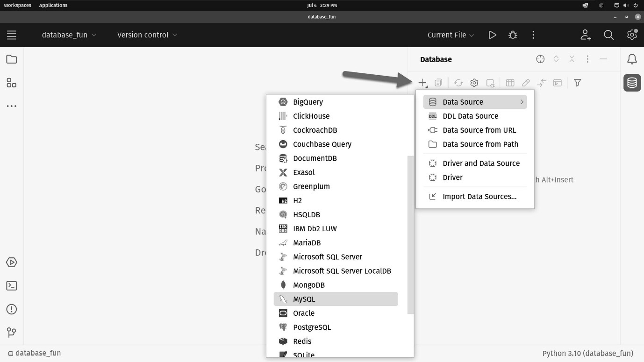This screenshot has height=362, width=644.
Task: Choose ClickHouse data source
Action: pyautogui.click(x=336, y=116)
